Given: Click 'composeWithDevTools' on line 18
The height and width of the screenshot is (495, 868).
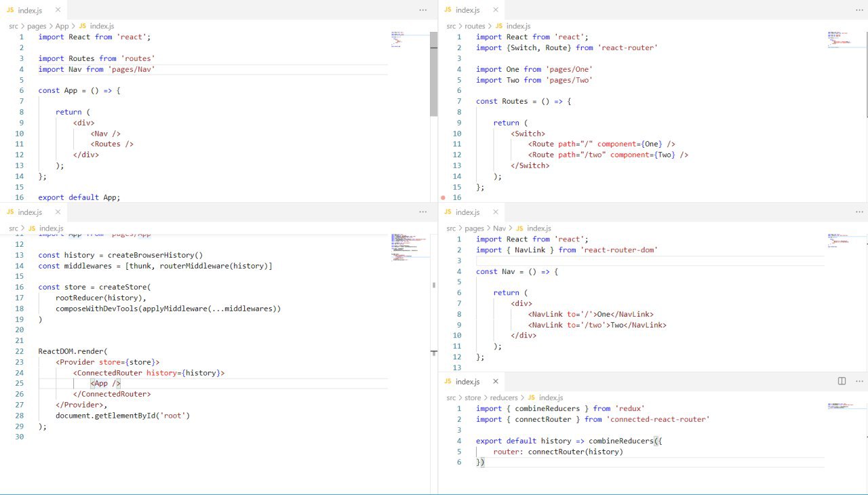Looking at the screenshot, I should click(96, 309).
